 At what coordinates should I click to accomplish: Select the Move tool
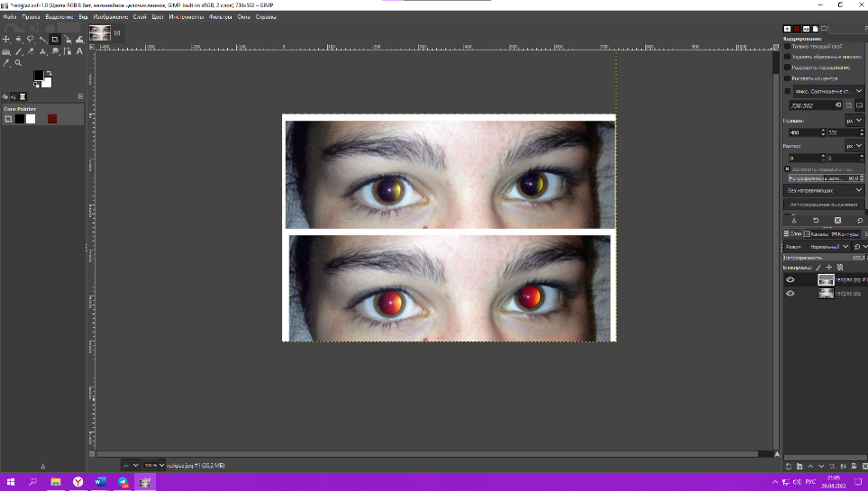point(6,40)
